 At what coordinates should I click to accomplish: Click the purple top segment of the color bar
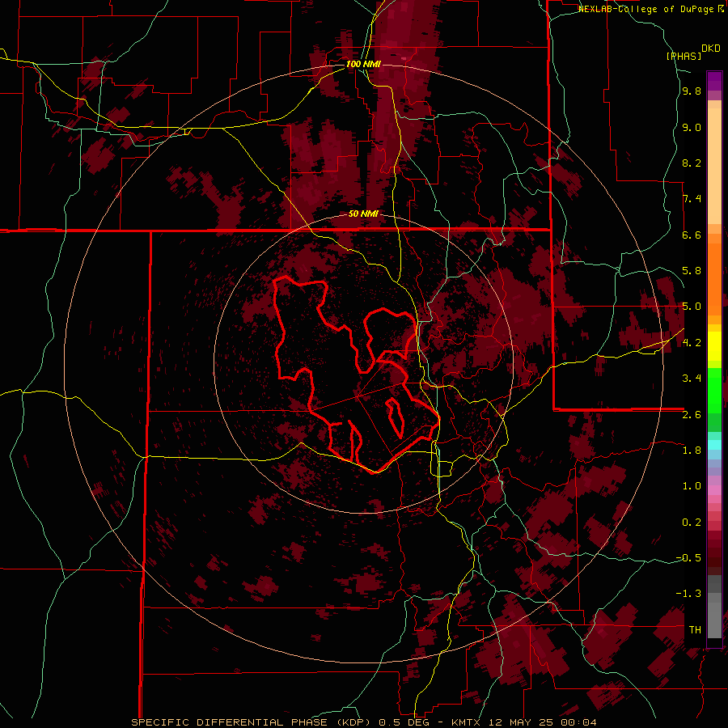point(714,81)
